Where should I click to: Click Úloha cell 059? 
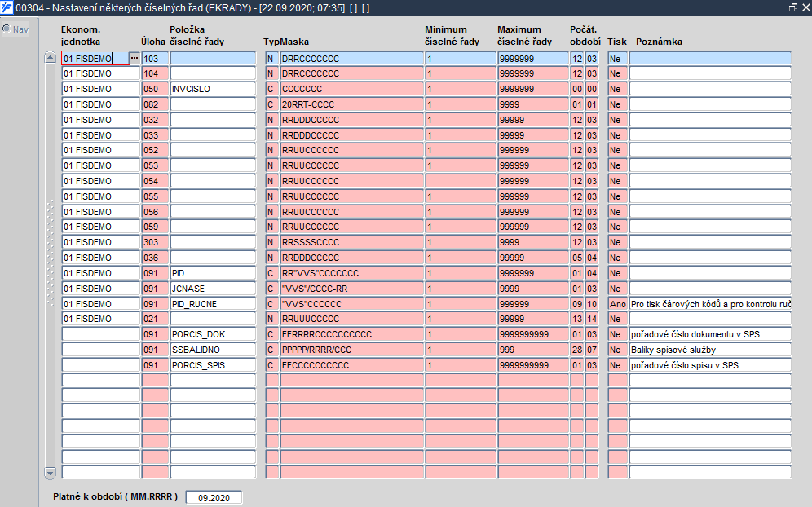(x=155, y=227)
